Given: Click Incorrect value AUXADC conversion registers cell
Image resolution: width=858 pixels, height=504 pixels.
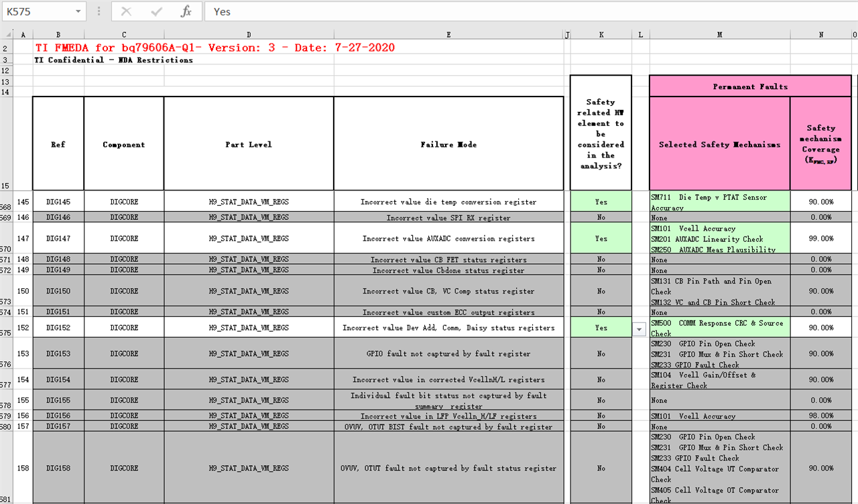Looking at the screenshot, I should click(448, 238).
